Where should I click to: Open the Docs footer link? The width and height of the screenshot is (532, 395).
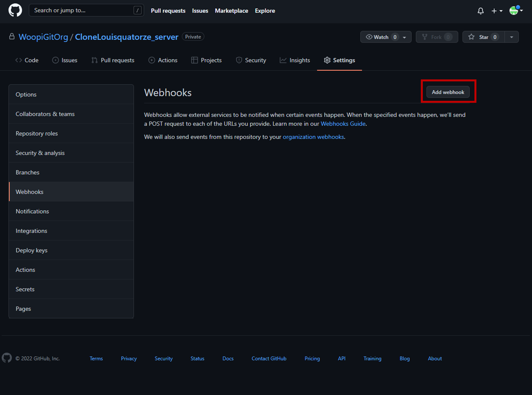228,358
